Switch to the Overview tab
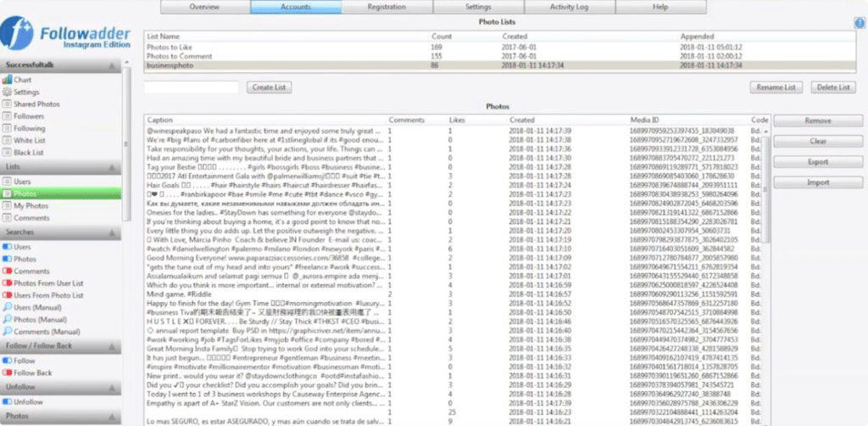Viewport: 868px width, 426px height. 205,7
